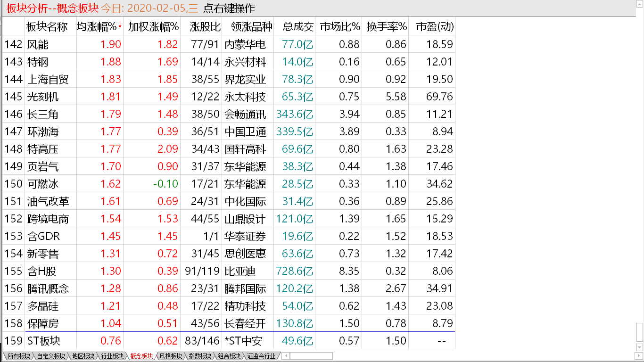Open the 行业板块 tab
The width and height of the screenshot is (644, 362).
pos(112,356)
